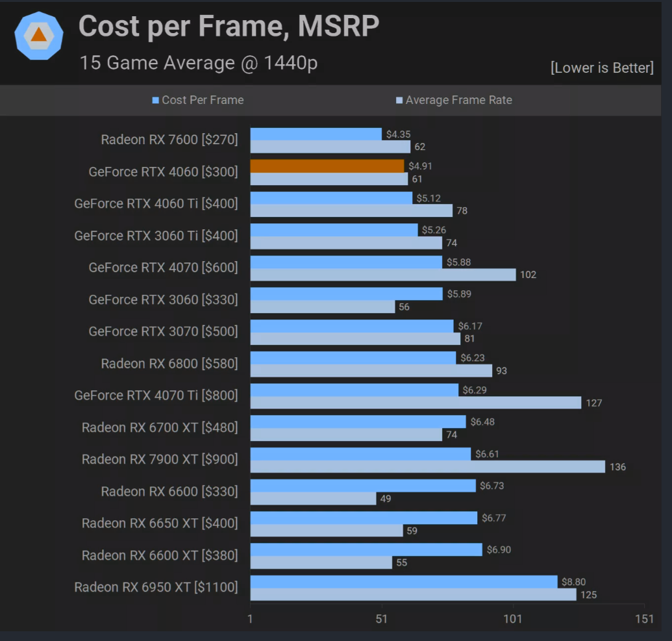Screen dimensions: 672x641
Task: Select the "GeForce RTX 3060 [$330]" label
Action: coord(163,299)
